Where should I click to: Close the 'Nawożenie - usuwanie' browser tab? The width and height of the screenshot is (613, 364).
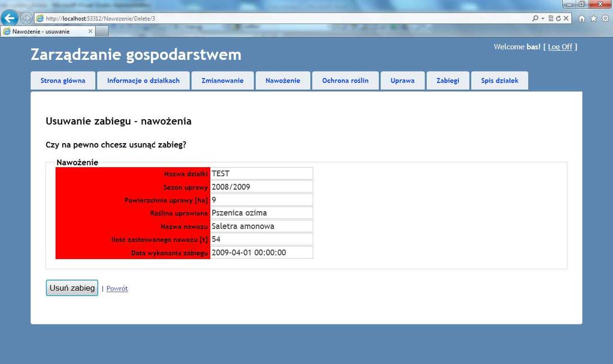click(x=90, y=31)
